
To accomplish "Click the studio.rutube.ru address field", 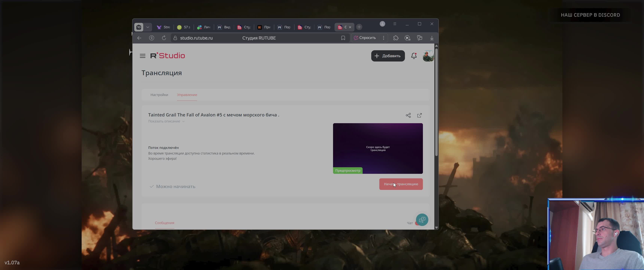I will coord(197,38).
